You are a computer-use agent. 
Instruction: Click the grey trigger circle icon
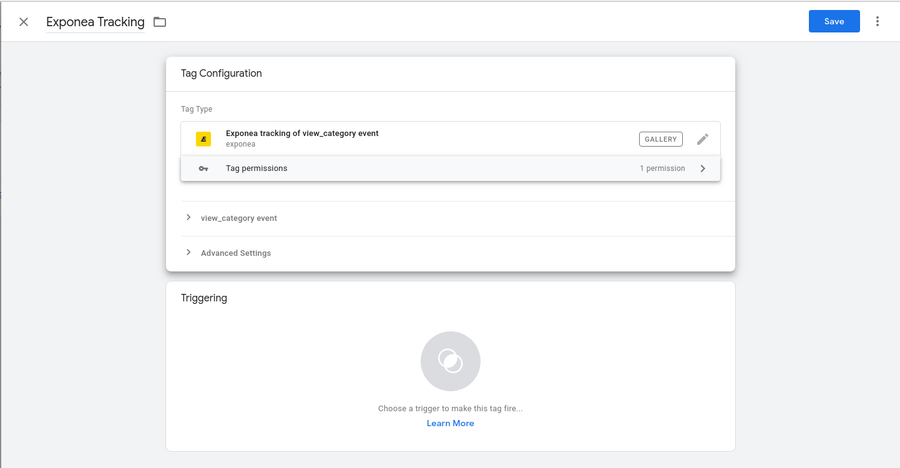coord(450,361)
